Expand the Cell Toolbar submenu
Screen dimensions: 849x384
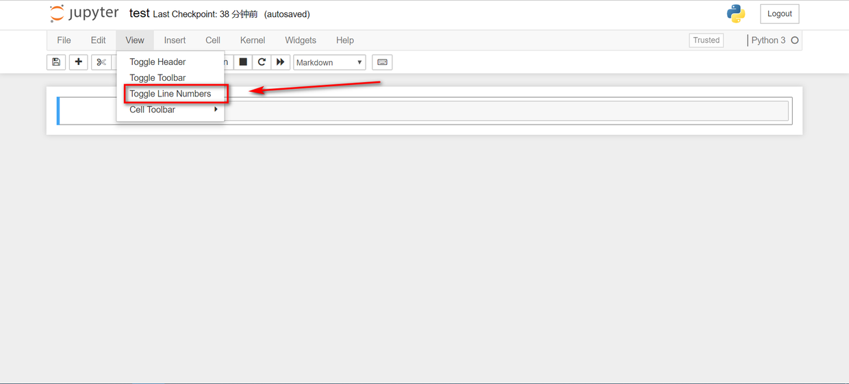170,109
